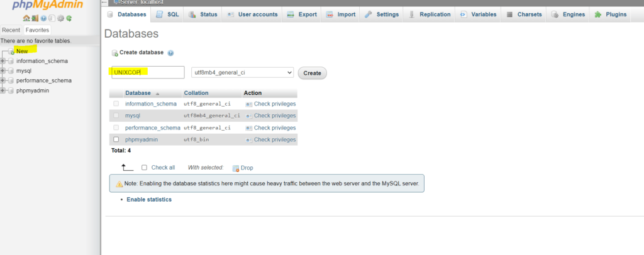Viewport: 644px width, 255px height.
Task: Open phpmyadmin from the database table
Action: (x=142, y=140)
